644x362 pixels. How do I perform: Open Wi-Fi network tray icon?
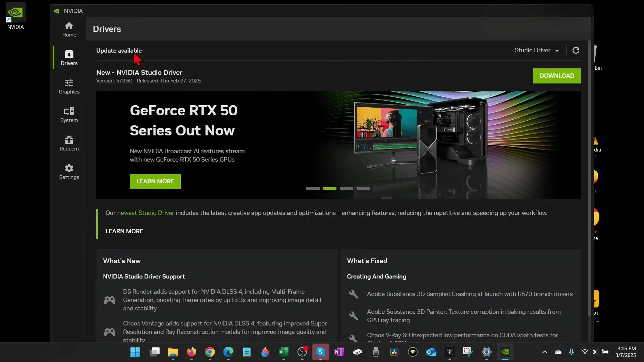click(x=585, y=352)
